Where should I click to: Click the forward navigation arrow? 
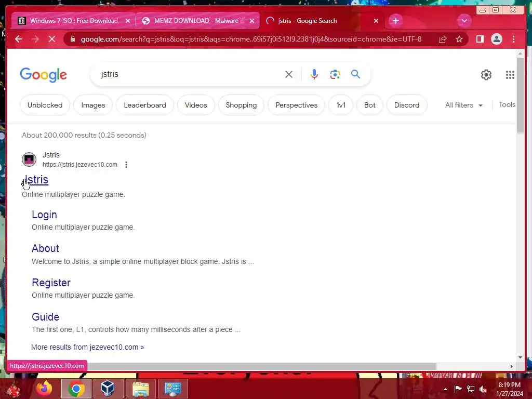(x=35, y=39)
